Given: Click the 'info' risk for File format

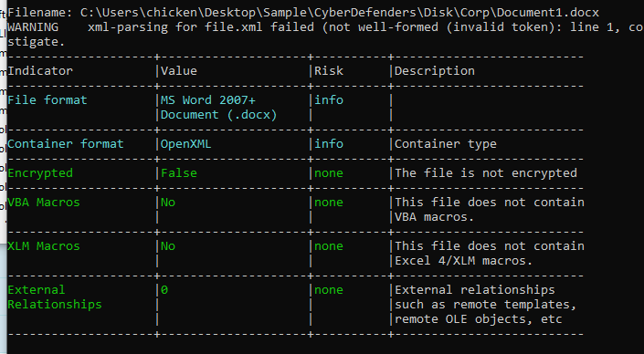Looking at the screenshot, I should (x=329, y=100).
